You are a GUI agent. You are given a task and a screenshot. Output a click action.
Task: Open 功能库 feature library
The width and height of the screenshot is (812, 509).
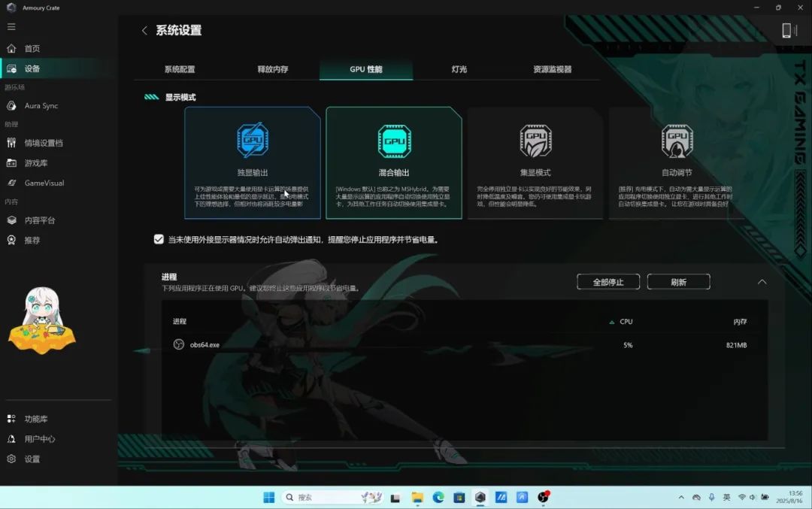click(36, 419)
